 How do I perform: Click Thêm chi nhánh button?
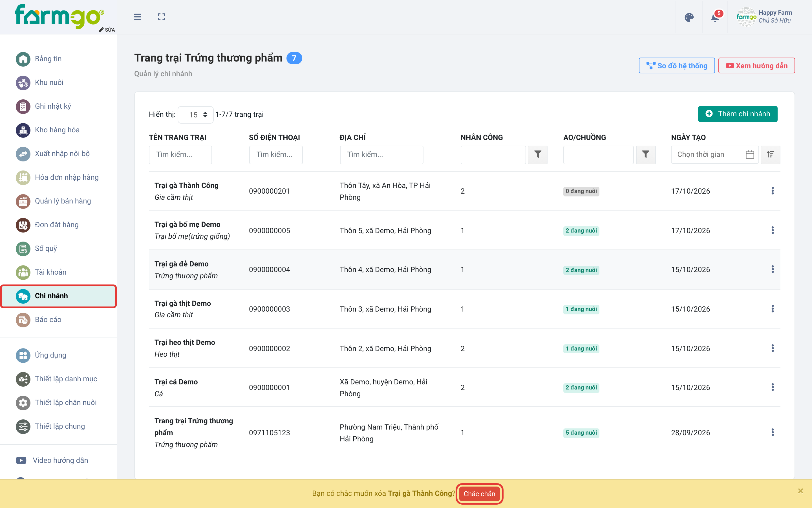click(738, 114)
